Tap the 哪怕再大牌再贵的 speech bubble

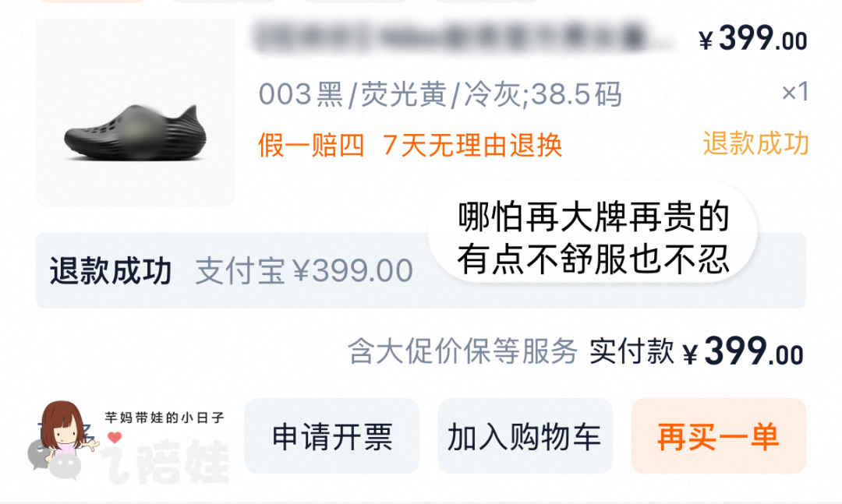[593, 238]
